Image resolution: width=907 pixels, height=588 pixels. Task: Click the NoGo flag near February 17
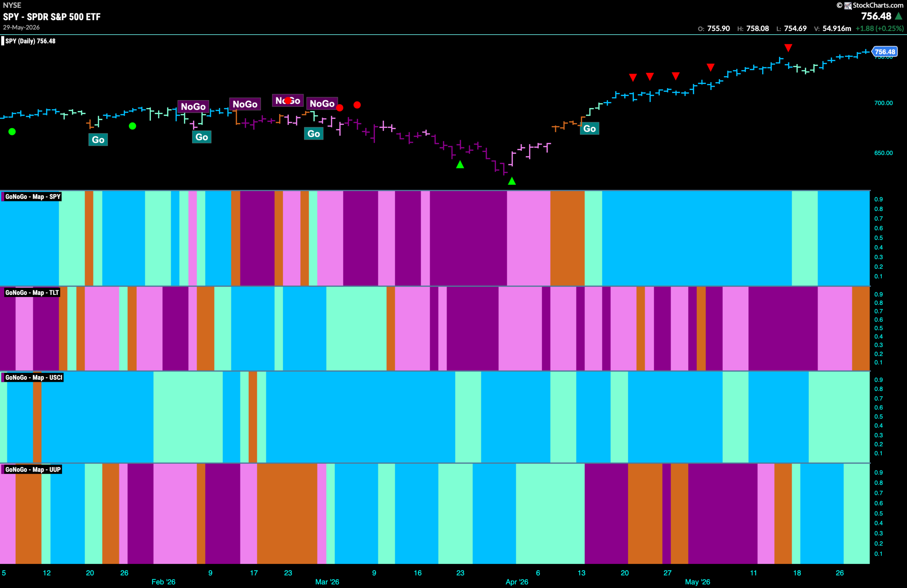click(x=245, y=104)
